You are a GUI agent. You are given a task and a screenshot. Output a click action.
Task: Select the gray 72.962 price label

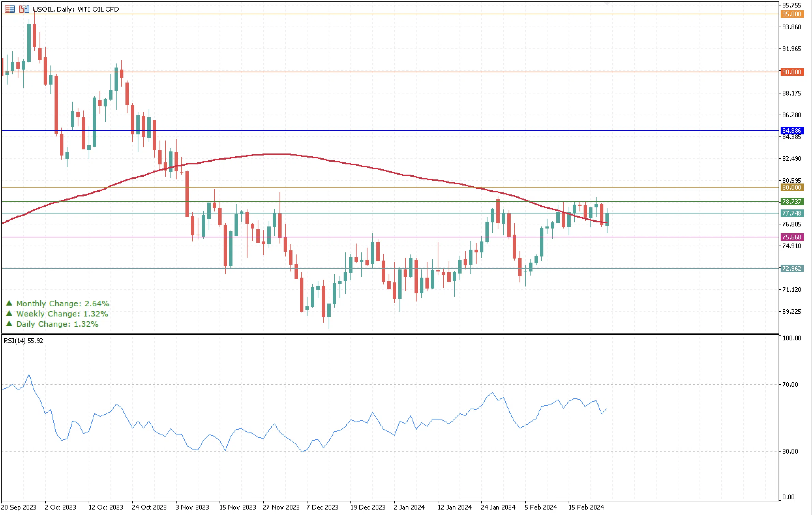coord(792,268)
